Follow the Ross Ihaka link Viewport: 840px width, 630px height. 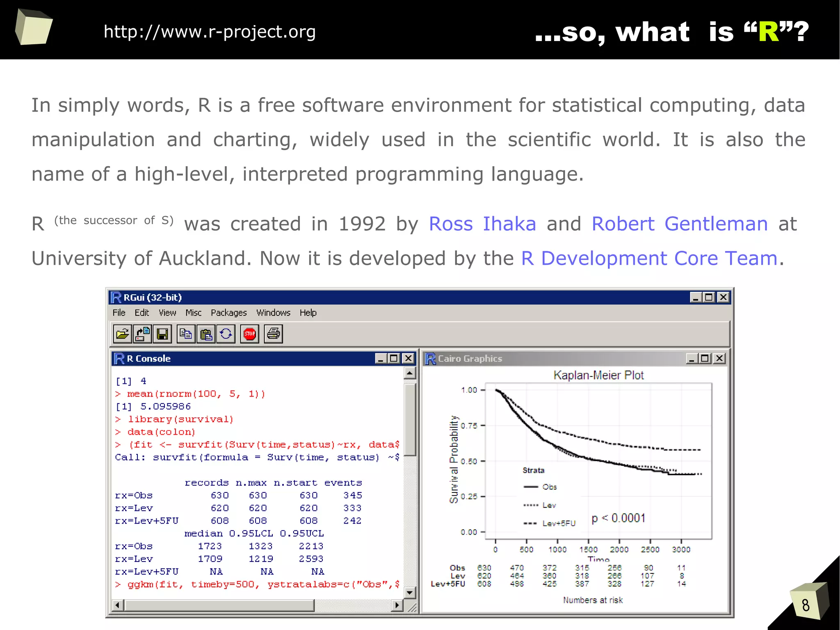[x=482, y=224]
